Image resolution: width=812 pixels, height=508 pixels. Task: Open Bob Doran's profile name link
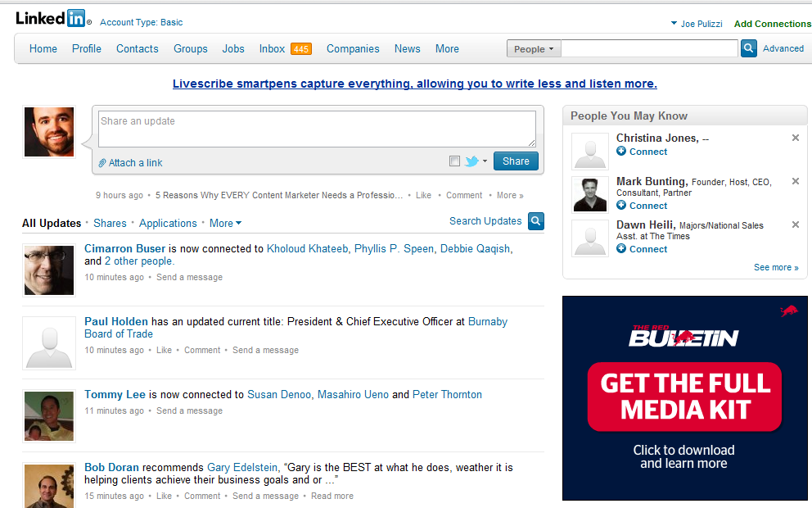click(x=112, y=468)
